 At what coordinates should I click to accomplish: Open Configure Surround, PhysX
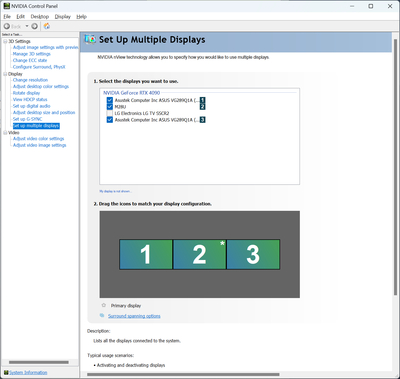(x=39, y=67)
